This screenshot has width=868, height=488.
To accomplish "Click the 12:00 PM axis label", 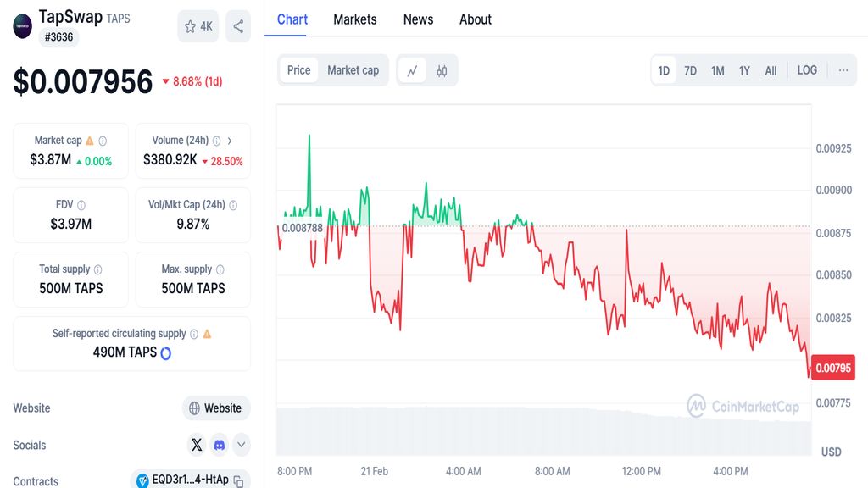I will pyautogui.click(x=641, y=471).
